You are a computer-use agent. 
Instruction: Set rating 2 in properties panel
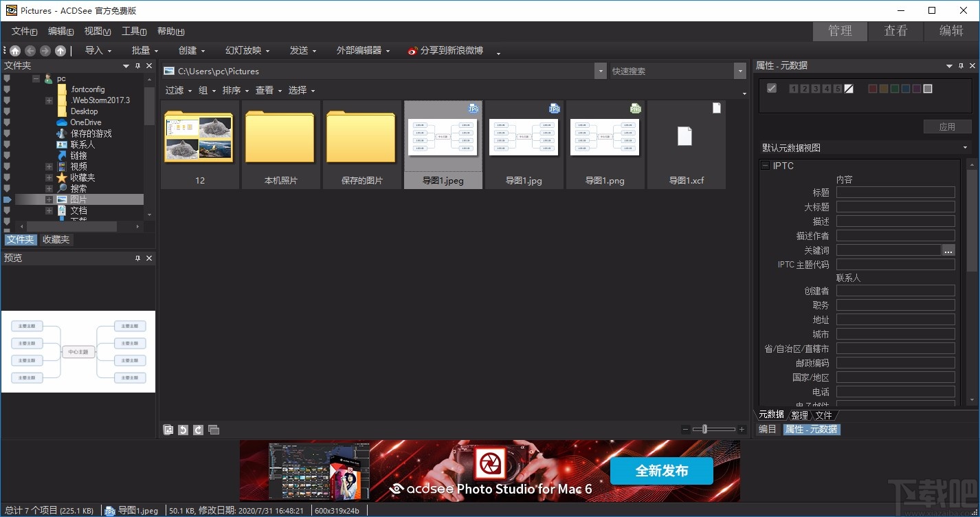[x=805, y=89]
